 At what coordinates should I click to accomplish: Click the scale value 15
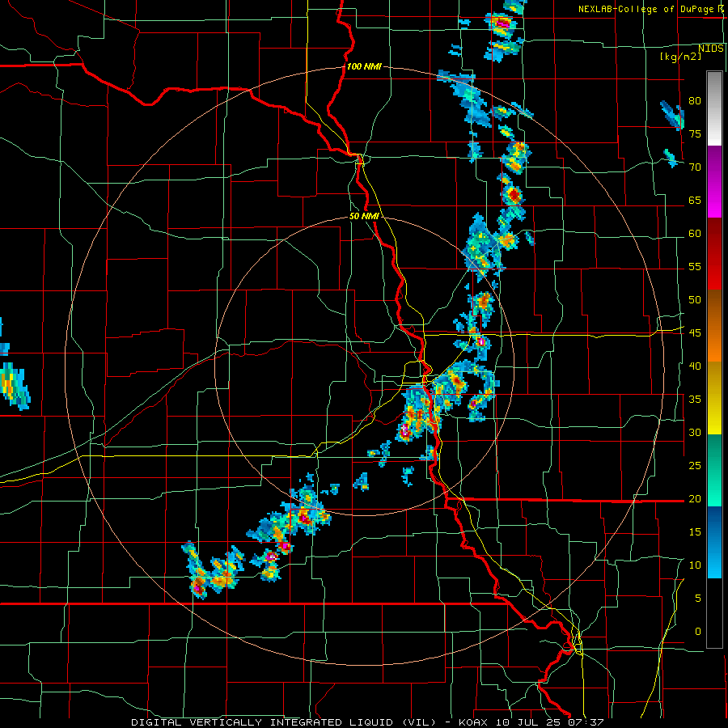(x=695, y=531)
